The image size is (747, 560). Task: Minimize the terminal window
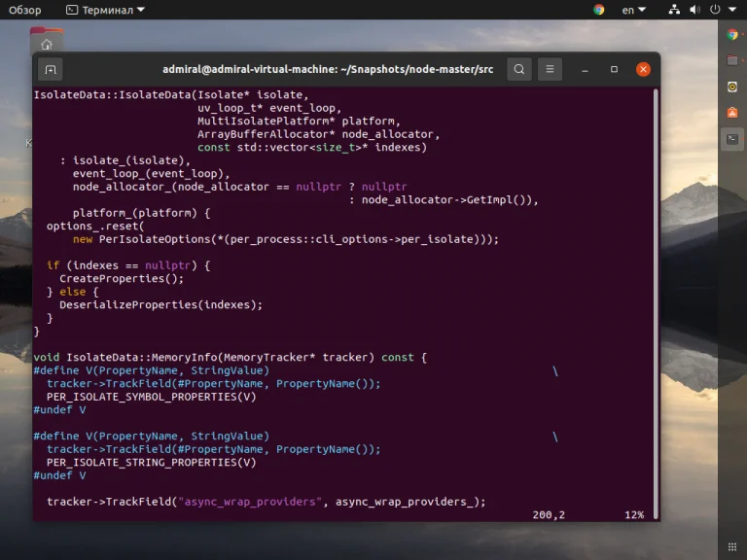click(585, 70)
